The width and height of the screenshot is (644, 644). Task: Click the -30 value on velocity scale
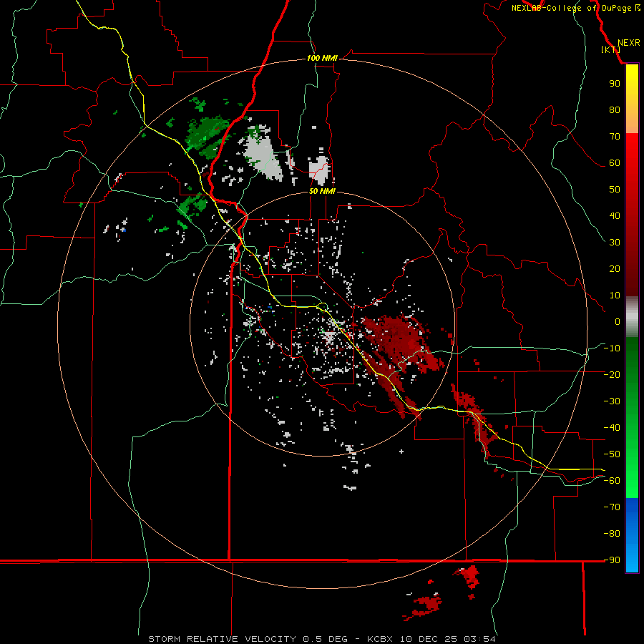pos(612,401)
